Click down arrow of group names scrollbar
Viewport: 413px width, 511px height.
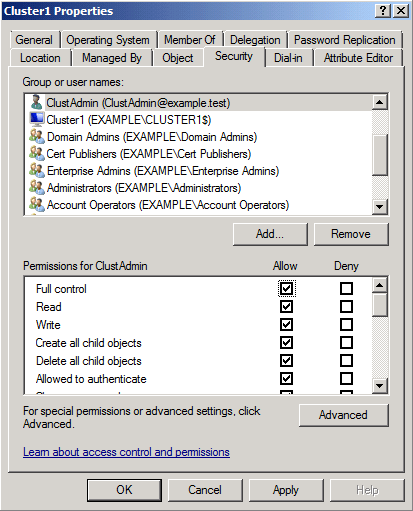pos(380,207)
